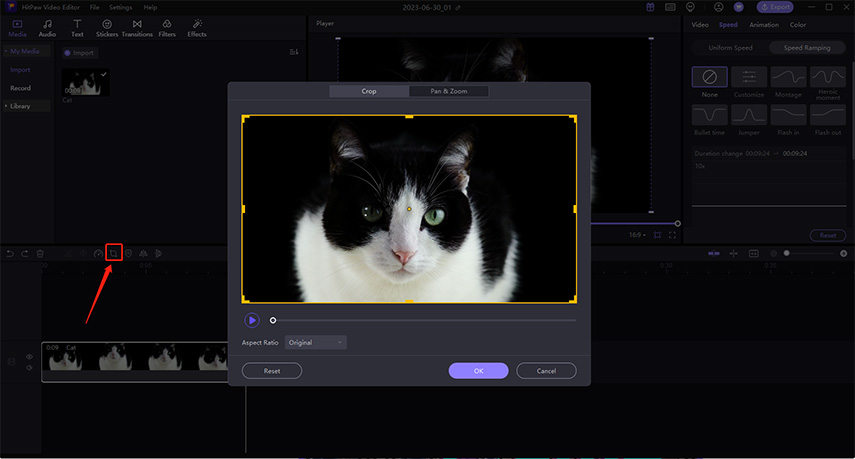Image resolution: width=855 pixels, height=459 pixels.
Task: Open the Transitions panel icon
Action: (137, 24)
